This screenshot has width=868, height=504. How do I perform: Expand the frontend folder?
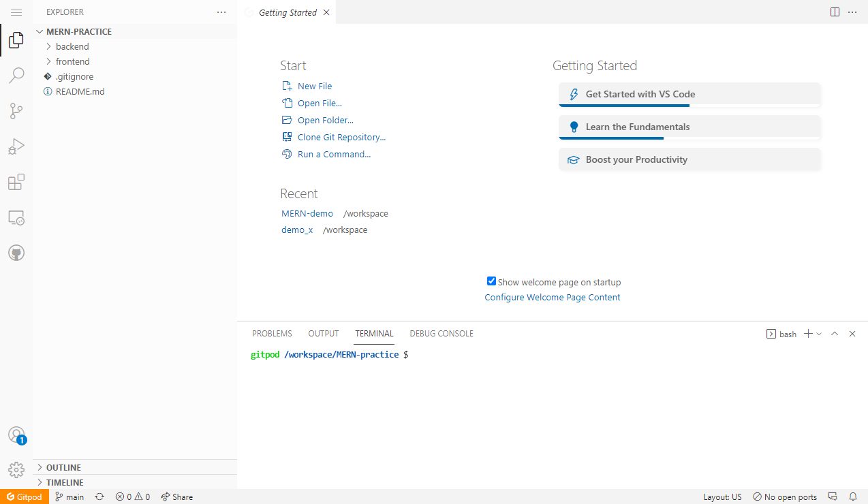click(x=135, y=61)
